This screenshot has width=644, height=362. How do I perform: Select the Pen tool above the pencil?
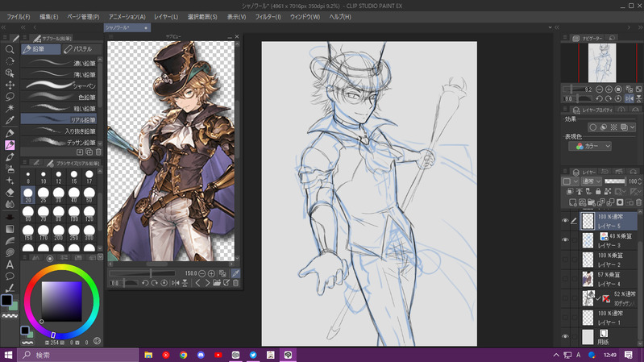(10, 133)
